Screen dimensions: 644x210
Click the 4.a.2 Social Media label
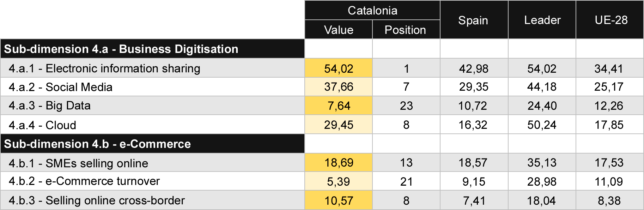[x=60, y=87]
